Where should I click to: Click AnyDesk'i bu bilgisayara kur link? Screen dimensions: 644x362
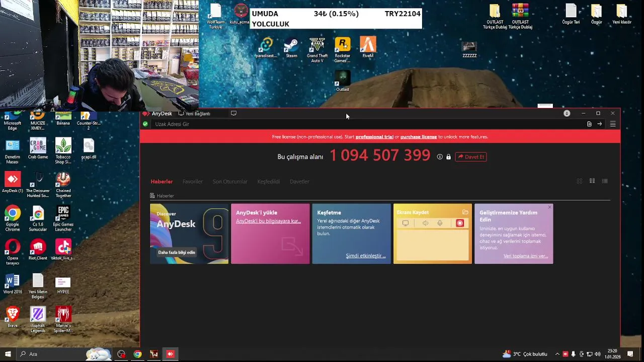click(268, 221)
